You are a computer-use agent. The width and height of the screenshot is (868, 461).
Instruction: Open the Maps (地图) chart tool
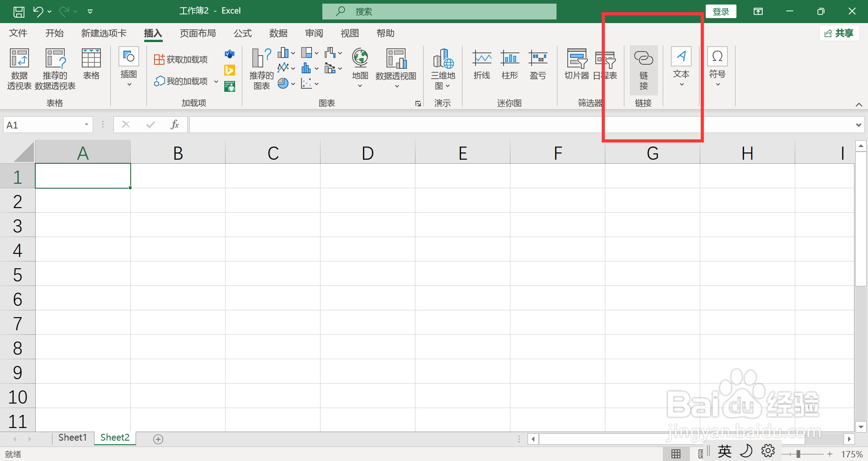(360, 68)
